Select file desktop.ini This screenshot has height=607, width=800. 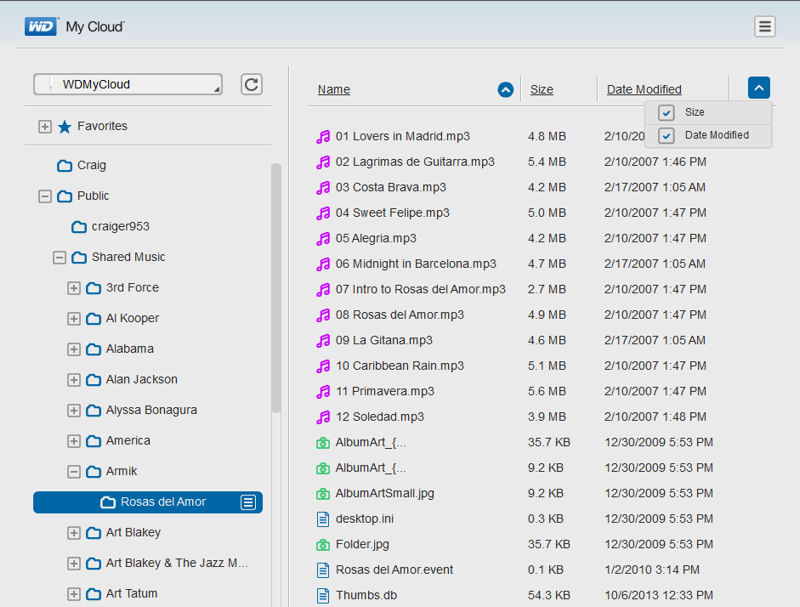click(x=364, y=519)
